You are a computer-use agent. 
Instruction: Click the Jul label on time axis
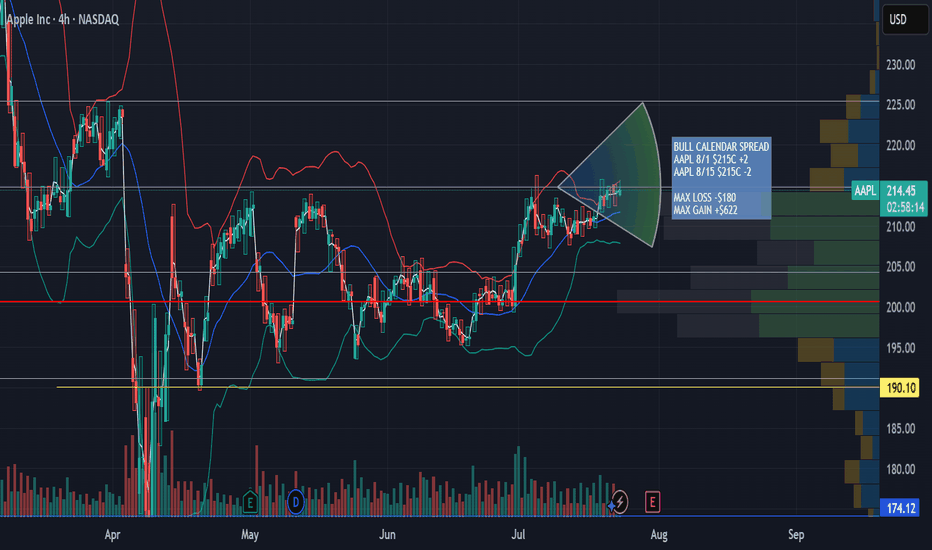518,535
